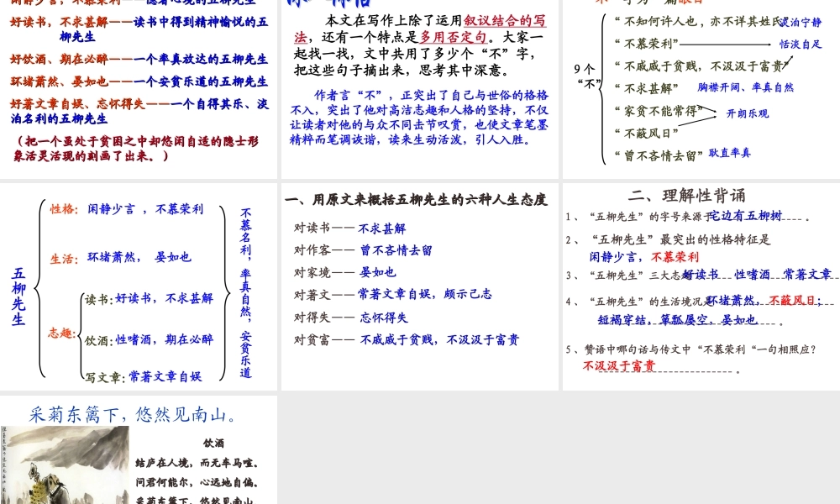Click the underlined red phrase 叙议结合的写法
The image size is (840, 504).
[x=420, y=29]
